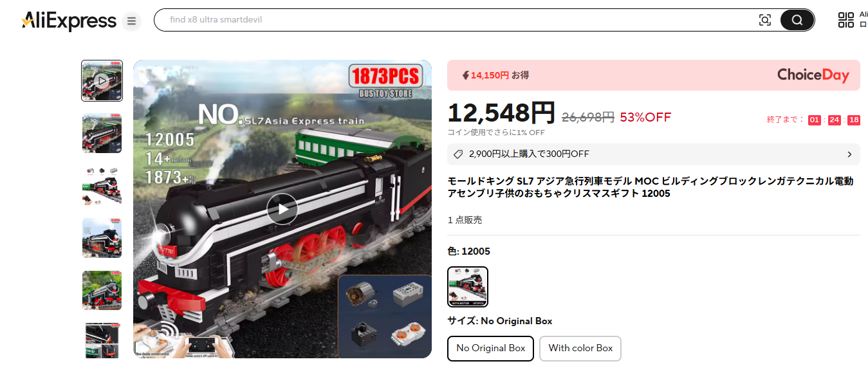868x375 pixels.
Task: Open the hamburger category menu
Action: point(132,21)
